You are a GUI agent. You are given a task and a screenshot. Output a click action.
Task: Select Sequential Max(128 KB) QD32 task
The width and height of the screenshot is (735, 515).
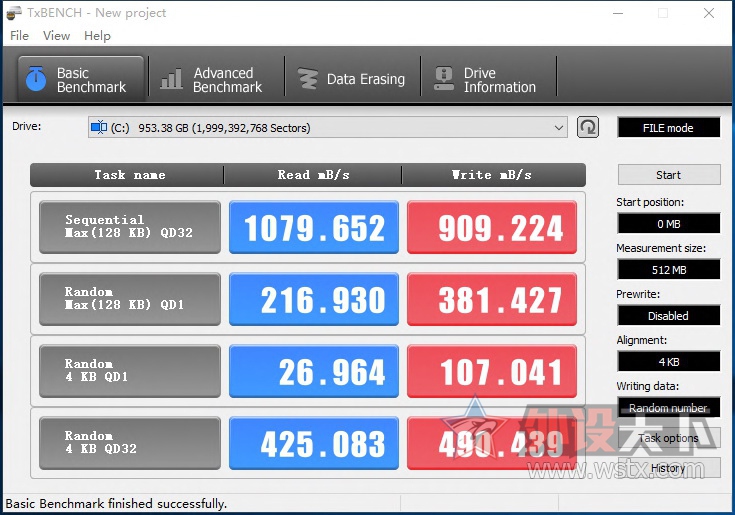[130, 227]
